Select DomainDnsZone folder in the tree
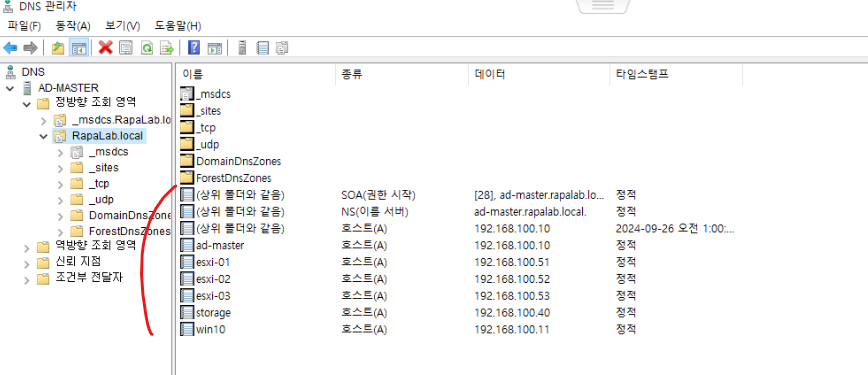The height and width of the screenshot is (375, 868). point(129,215)
